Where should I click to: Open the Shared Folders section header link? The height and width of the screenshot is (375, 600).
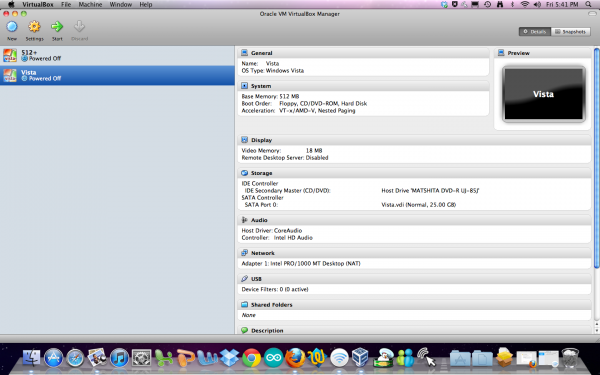(272, 305)
